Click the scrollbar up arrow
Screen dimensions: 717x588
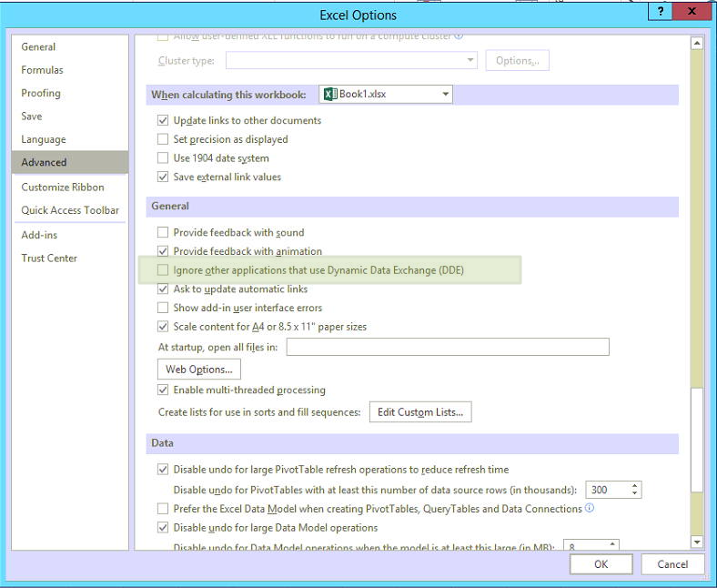click(697, 43)
